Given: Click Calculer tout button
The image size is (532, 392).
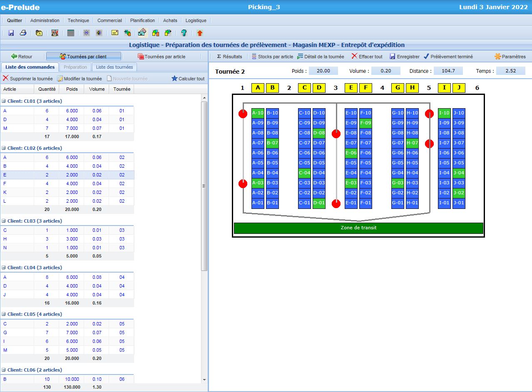Looking at the screenshot, I should (x=188, y=79).
